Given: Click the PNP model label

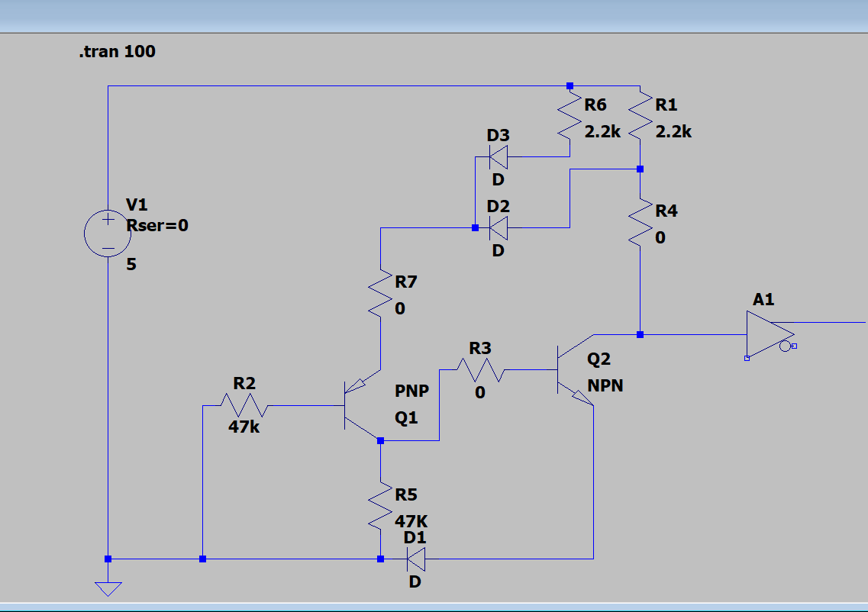Looking at the screenshot, I should tap(411, 391).
